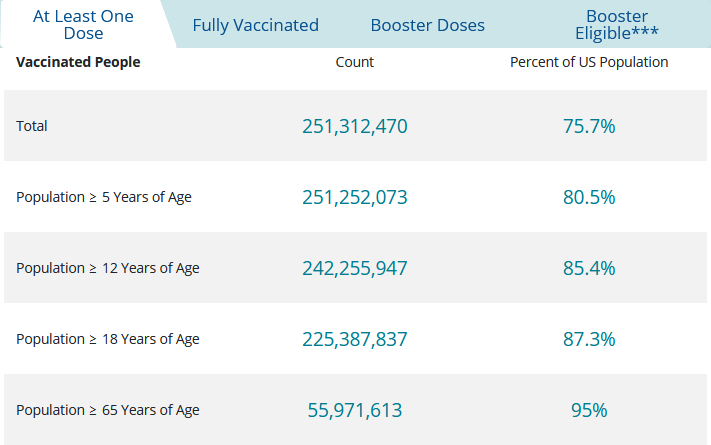Select the Population ≥ 12 Years row label
Viewport: 711px width, 445px height.
tap(108, 268)
